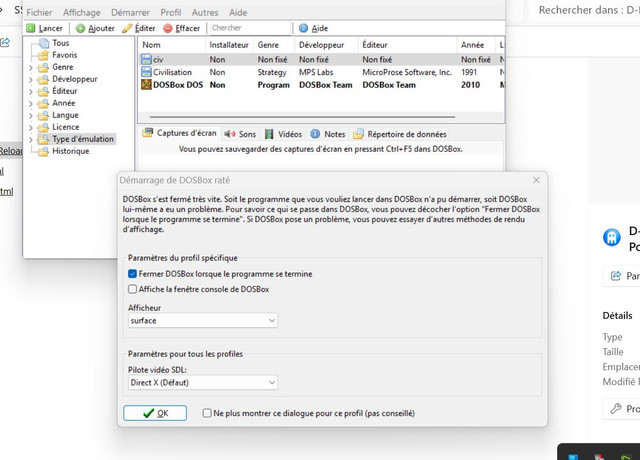Expand the Année tree node
The width and height of the screenshot is (640, 460).
(31, 104)
